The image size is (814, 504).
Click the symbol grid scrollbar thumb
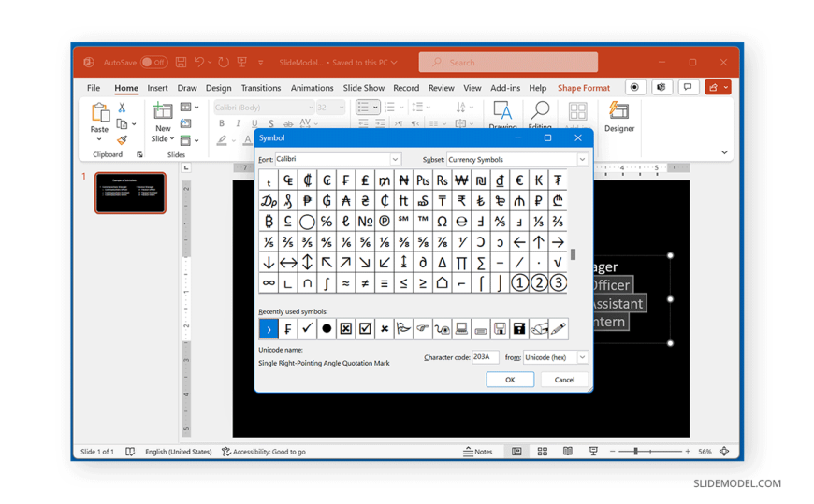(574, 254)
